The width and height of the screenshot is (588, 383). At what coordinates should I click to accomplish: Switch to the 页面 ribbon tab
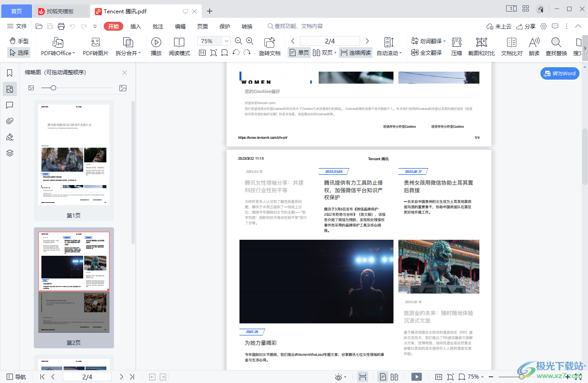pyautogui.click(x=203, y=26)
